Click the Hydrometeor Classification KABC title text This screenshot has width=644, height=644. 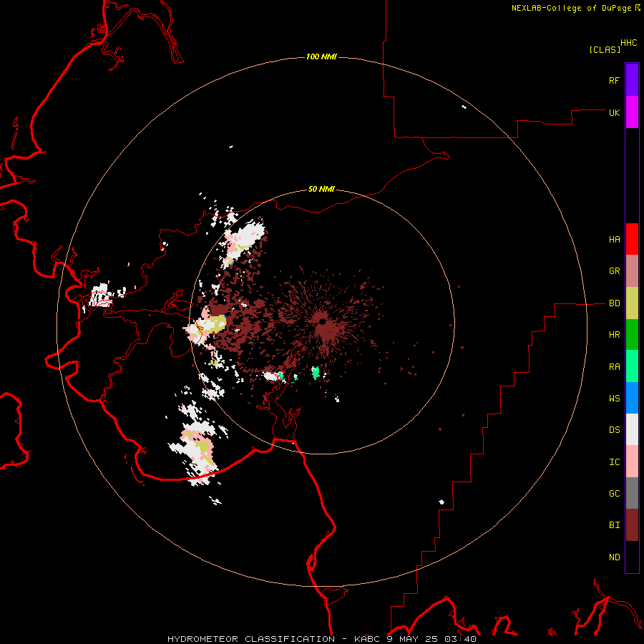321,639
